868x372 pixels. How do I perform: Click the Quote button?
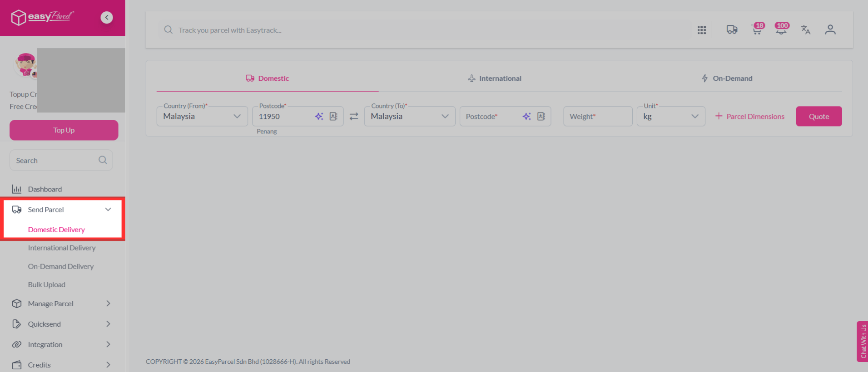[x=819, y=117]
